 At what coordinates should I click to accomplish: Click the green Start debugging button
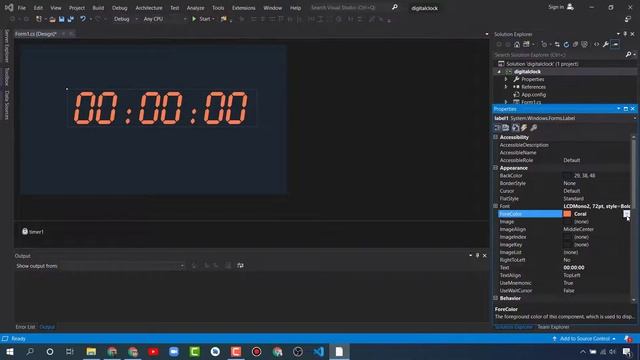(203, 19)
